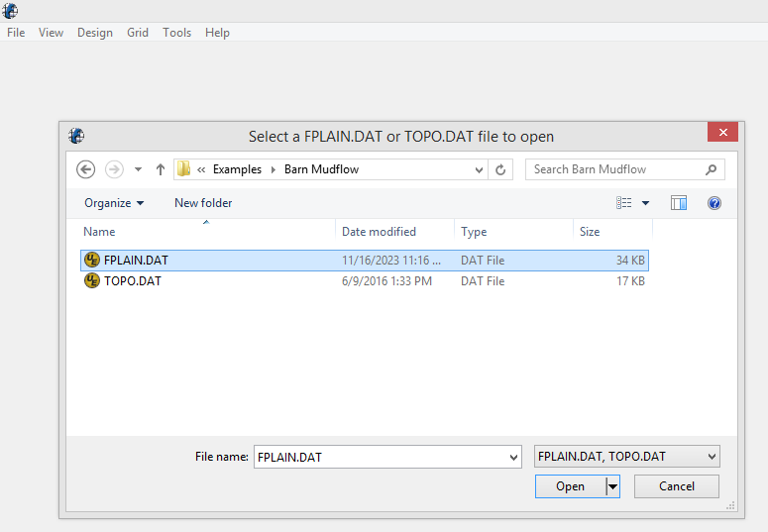Toggle the preview pane icon
Screen dimensions: 768x532
(679, 203)
